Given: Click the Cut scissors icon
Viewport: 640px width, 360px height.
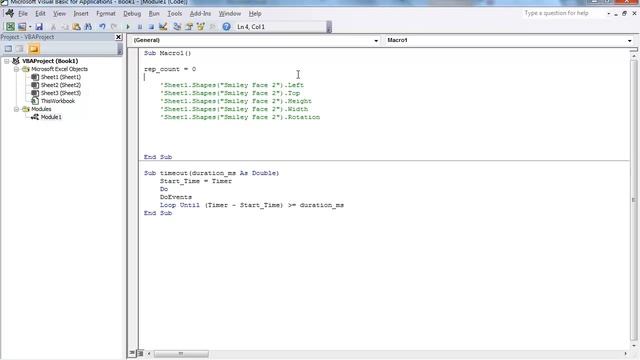Looking at the screenshot, I should click(53, 27).
